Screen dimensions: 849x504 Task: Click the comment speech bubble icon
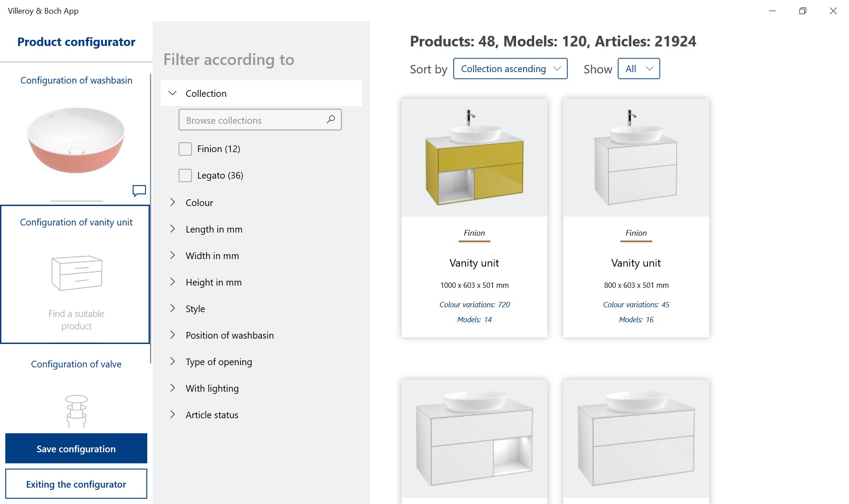click(x=139, y=191)
